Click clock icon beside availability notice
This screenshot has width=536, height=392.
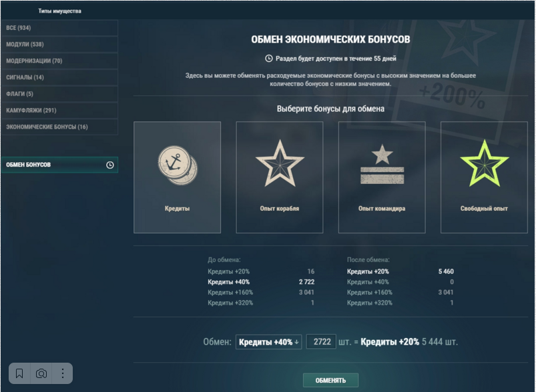[269, 59]
